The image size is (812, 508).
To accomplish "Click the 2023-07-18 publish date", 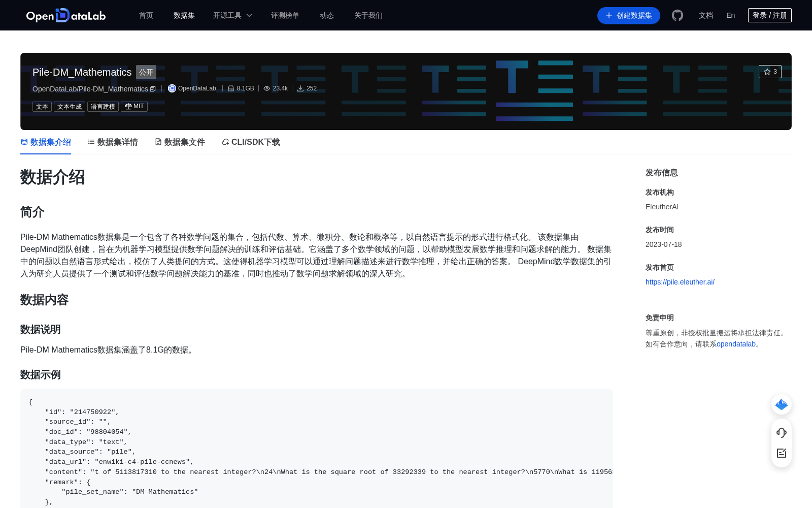I will (x=664, y=244).
